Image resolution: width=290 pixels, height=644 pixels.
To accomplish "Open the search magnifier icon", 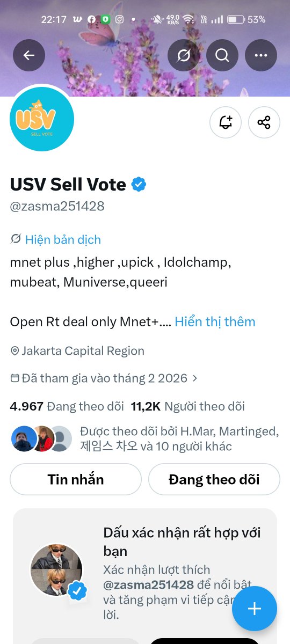I will pyautogui.click(x=222, y=55).
